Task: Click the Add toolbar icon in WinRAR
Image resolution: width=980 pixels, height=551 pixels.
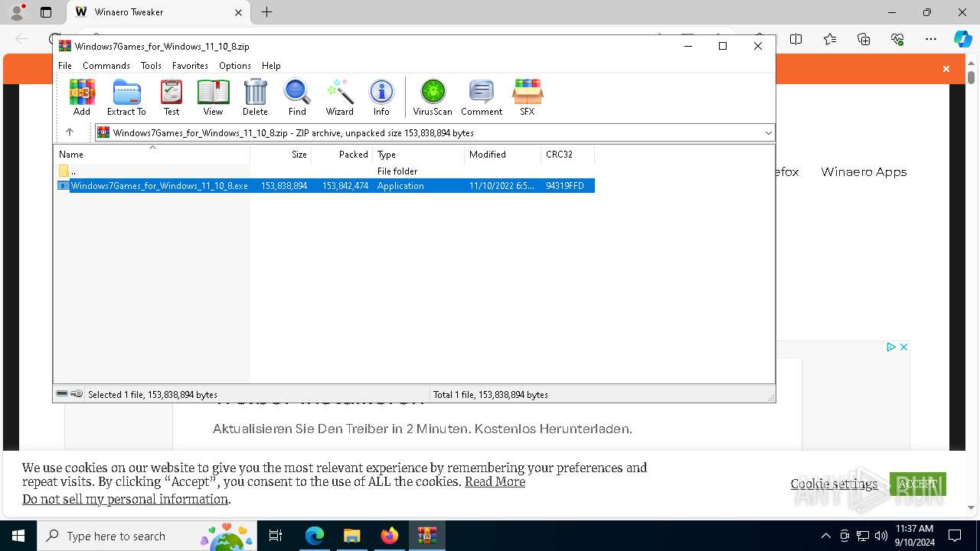Action: [x=82, y=97]
